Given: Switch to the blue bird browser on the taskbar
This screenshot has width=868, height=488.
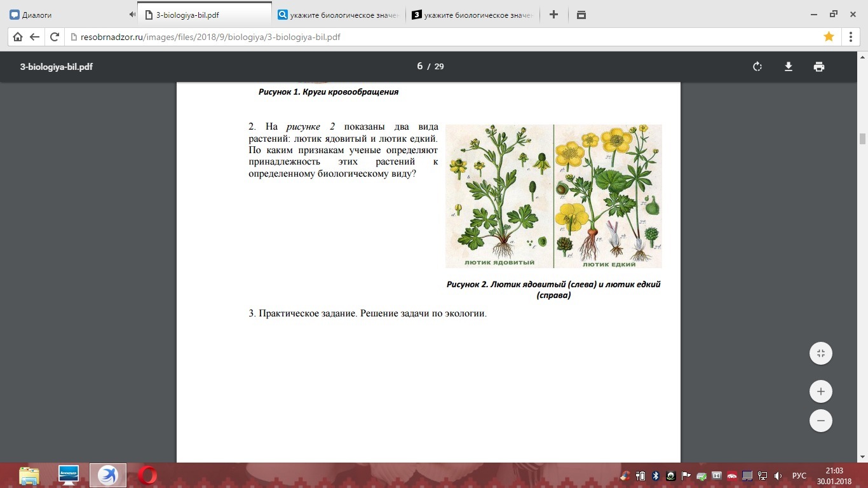Looking at the screenshot, I should pyautogui.click(x=108, y=475).
